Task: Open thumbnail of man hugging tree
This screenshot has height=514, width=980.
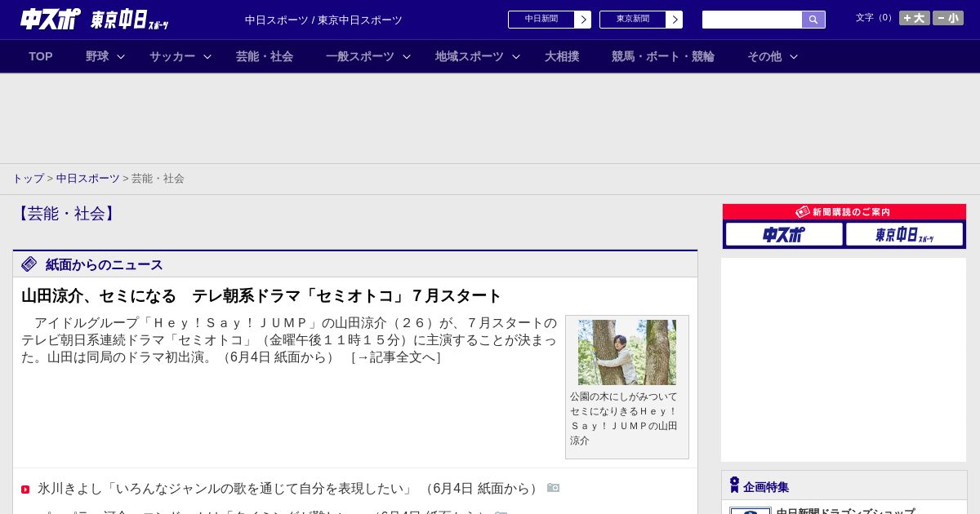Action: coord(627,352)
